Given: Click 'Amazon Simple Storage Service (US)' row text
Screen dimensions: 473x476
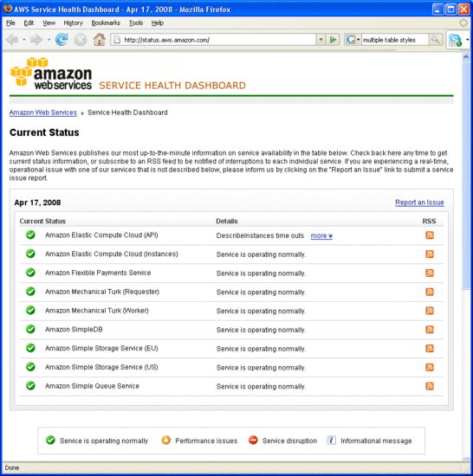Looking at the screenshot, I should [101, 367].
